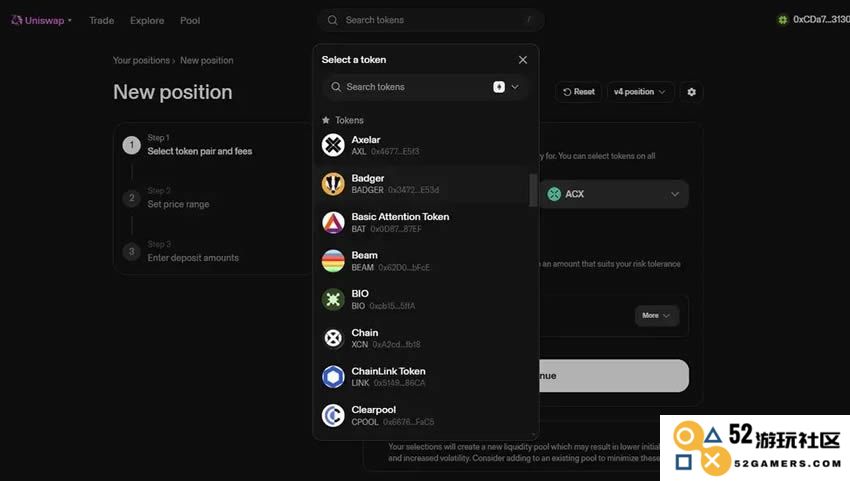This screenshot has width=850, height=481.
Task: Open wallet address 0xCDa7 account
Action: [821, 20]
